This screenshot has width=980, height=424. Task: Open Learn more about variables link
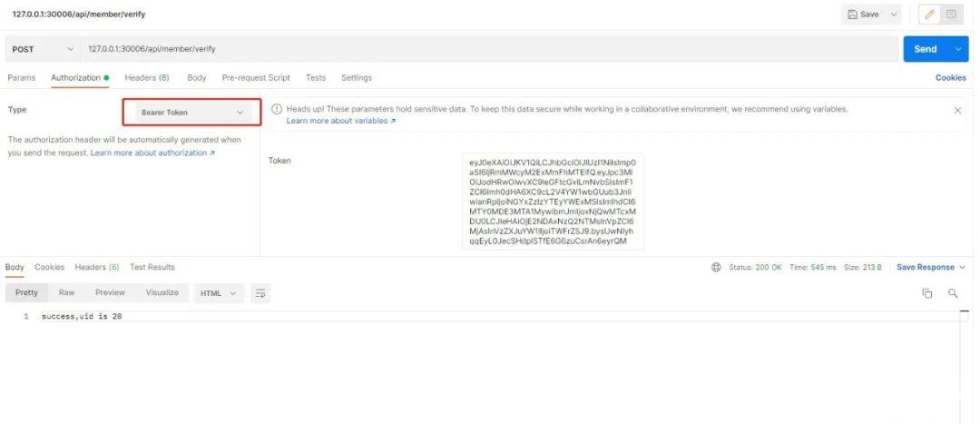point(340,121)
